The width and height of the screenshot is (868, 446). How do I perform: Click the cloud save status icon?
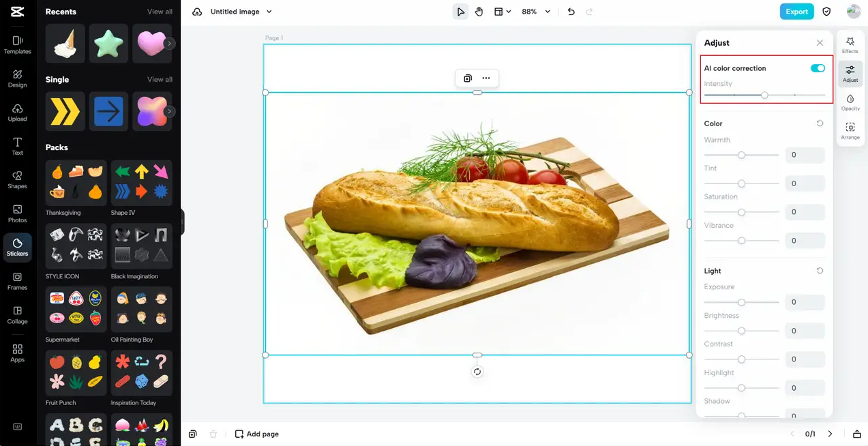click(x=198, y=12)
